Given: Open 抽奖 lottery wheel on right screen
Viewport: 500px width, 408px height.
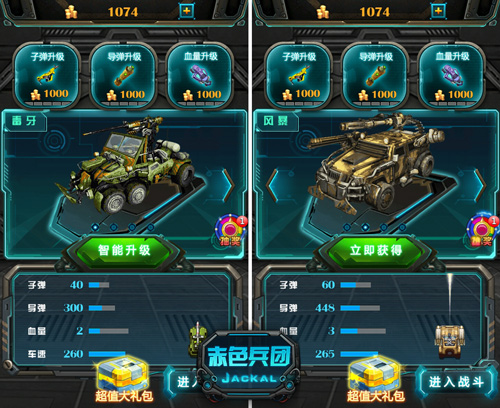Looking at the screenshot, I should [483, 231].
